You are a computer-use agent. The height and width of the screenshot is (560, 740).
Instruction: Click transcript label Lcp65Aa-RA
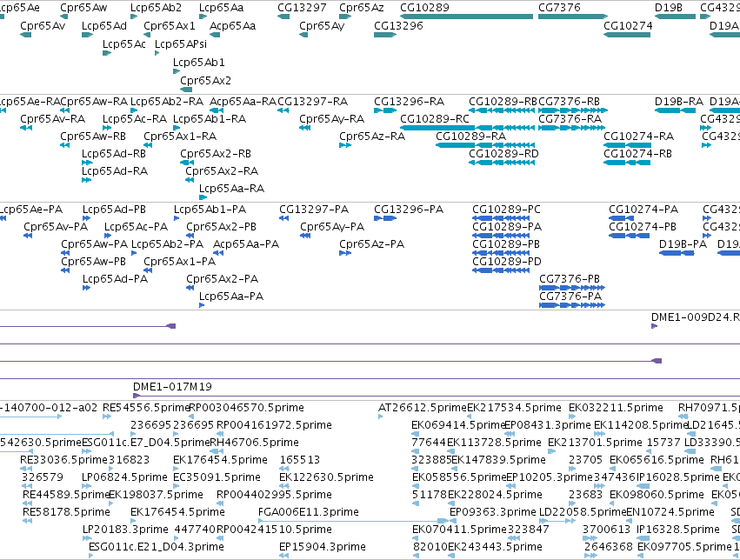click(231, 189)
